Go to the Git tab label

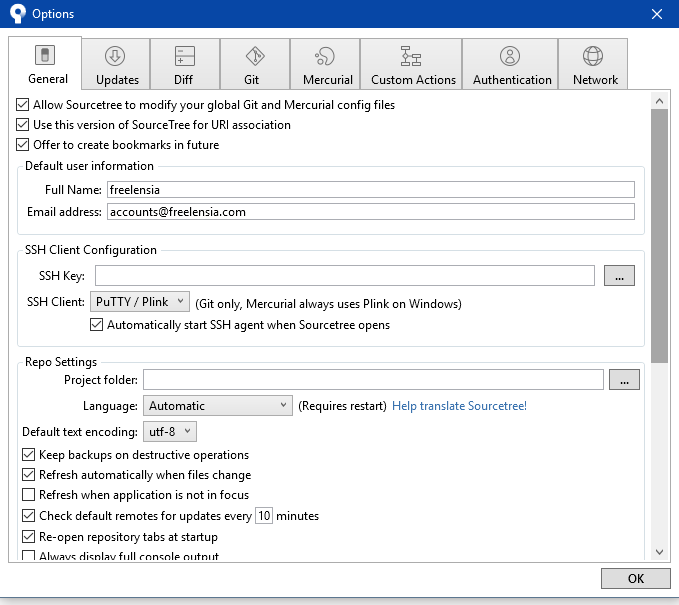(251, 80)
